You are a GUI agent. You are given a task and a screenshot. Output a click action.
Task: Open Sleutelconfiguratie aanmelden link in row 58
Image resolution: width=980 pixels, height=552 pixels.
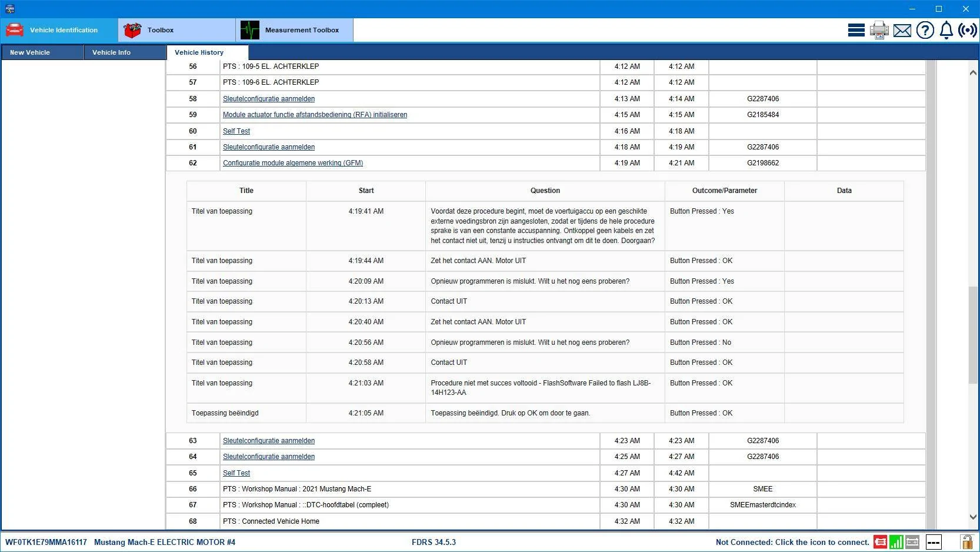269,99
